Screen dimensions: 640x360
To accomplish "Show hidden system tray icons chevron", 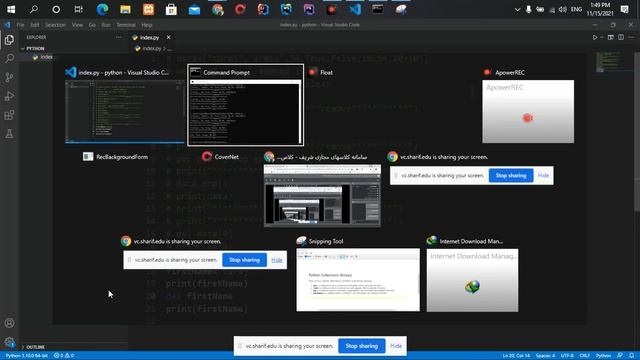I will (517, 9).
